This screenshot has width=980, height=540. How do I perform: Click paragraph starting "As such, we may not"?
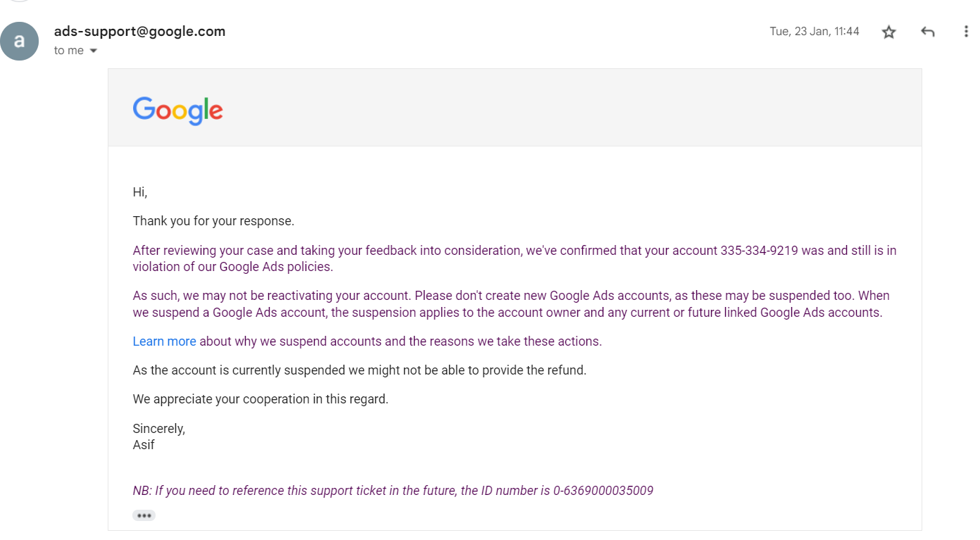coord(511,304)
